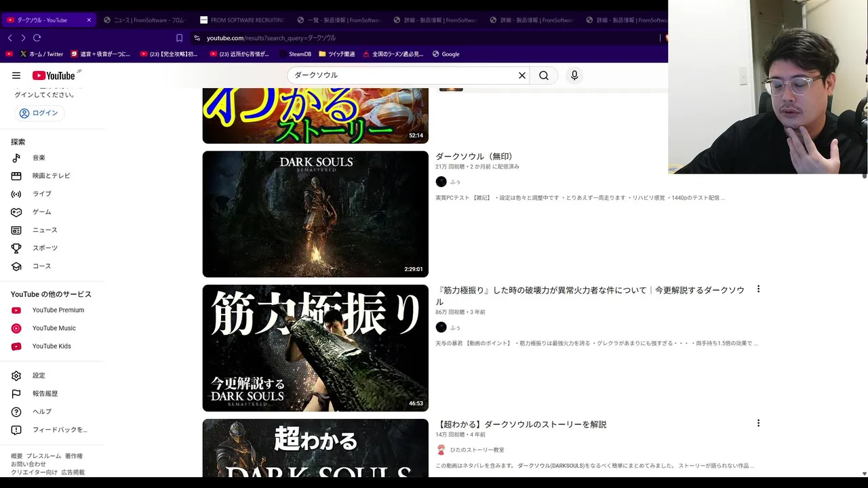Image resolution: width=868 pixels, height=488 pixels.
Task: Open the ストーリー video thumbnail lasting 52:14
Action: (x=315, y=115)
